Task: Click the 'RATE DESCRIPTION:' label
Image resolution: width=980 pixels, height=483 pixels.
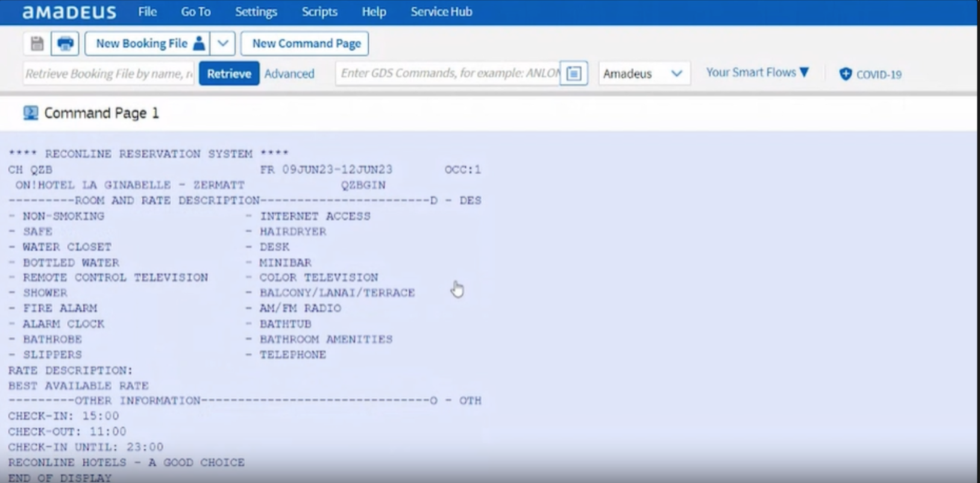Action: tap(71, 370)
